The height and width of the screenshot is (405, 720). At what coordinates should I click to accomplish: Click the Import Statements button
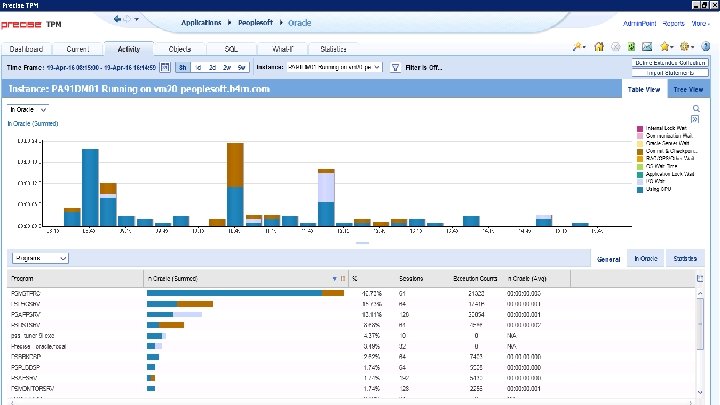click(x=670, y=73)
